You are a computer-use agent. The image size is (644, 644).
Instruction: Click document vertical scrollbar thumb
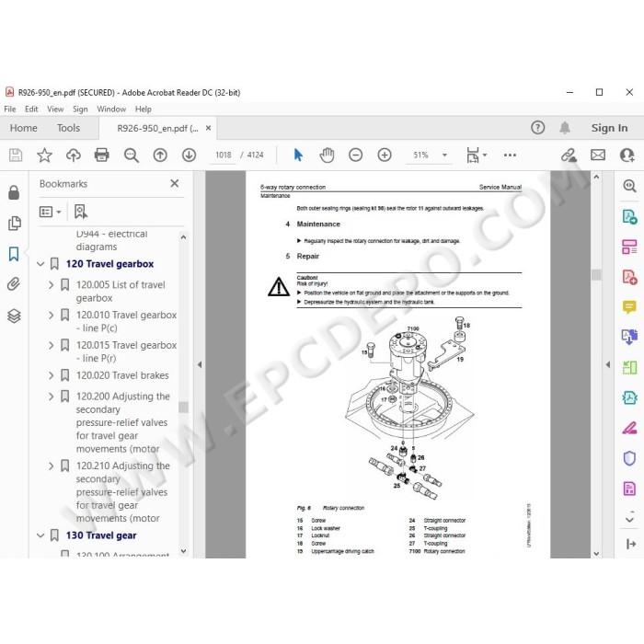pyautogui.click(x=596, y=274)
